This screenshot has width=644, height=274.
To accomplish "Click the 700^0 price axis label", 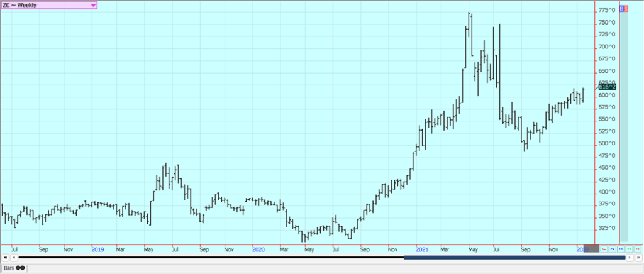I will [606, 47].
